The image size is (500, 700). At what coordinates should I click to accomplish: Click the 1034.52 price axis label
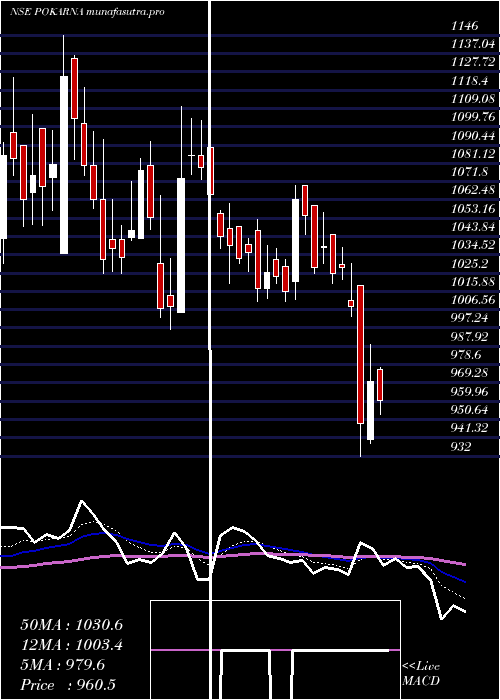pyautogui.click(x=473, y=245)
